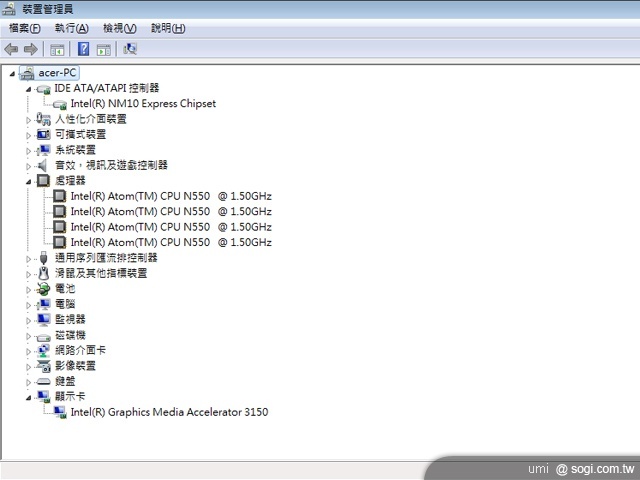
Task: Collapse the acer-PC root node
Action: point(12,74)
